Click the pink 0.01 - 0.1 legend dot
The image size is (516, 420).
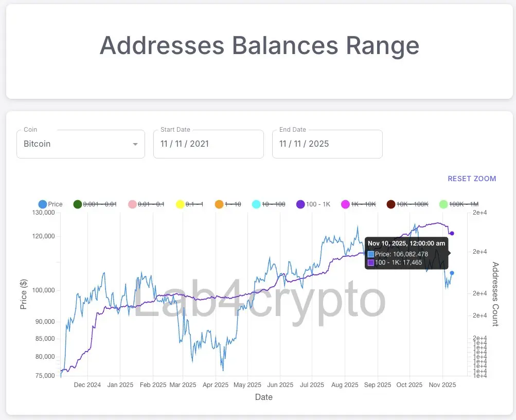tap(132, 204)
